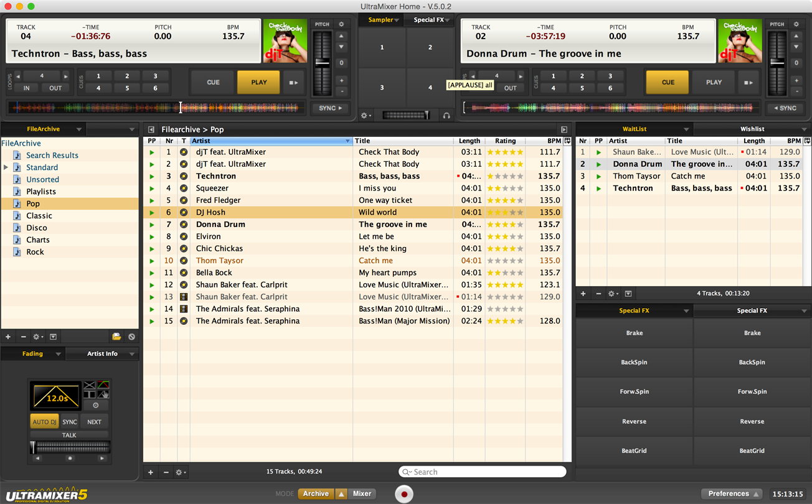Viewport: 812px width, 504px height.
Task: Open the sampler settings gear menu
Action: click(x=366, y=116)
